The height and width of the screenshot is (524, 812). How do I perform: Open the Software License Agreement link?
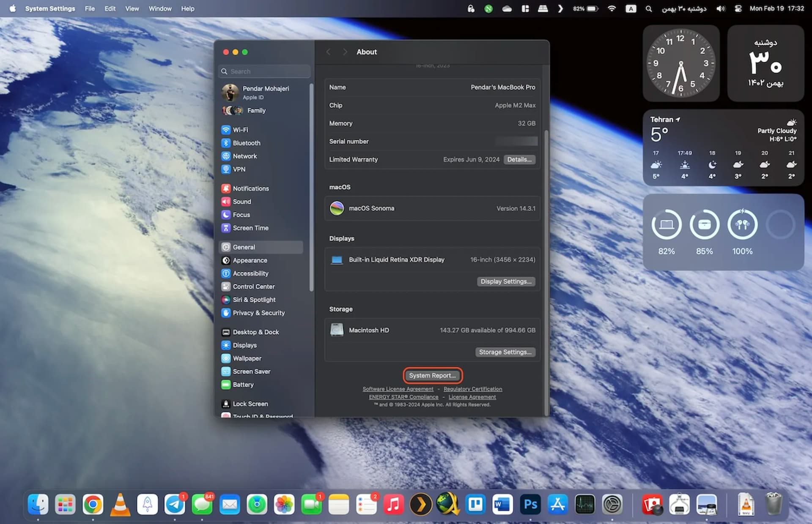tap(398, 389)
